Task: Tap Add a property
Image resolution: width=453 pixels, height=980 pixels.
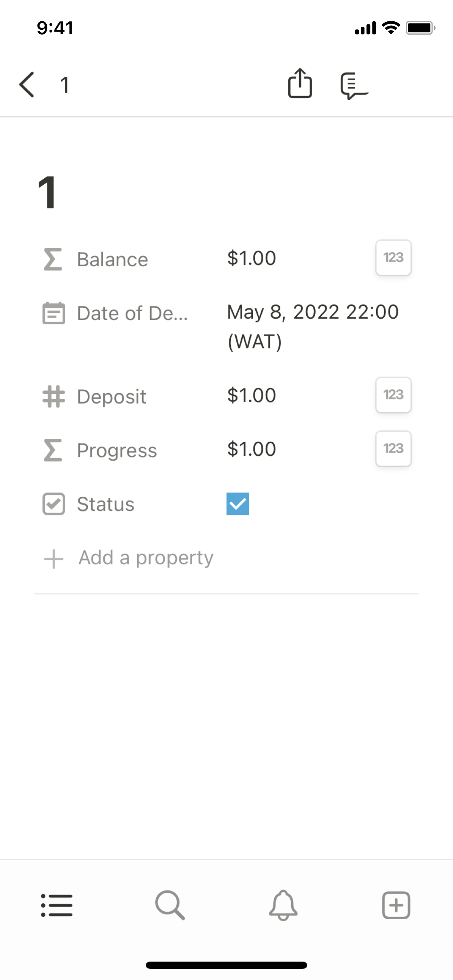Action: click(146, 558)
